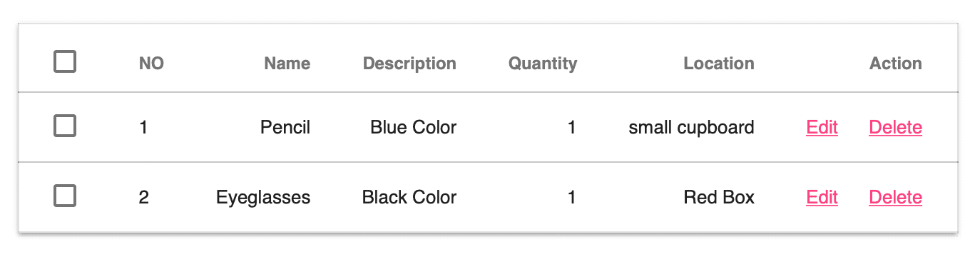Click the Name column header
980x267 pixels.
pyautogui.click(x=287, y=64)
